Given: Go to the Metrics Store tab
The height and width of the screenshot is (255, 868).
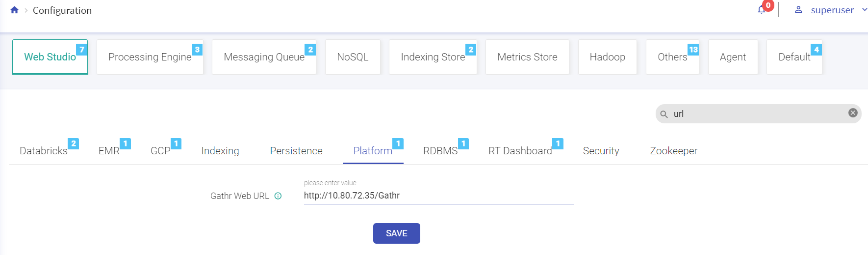Looking at the screenshot, I should pyautogui.click(x=527, y=57).
